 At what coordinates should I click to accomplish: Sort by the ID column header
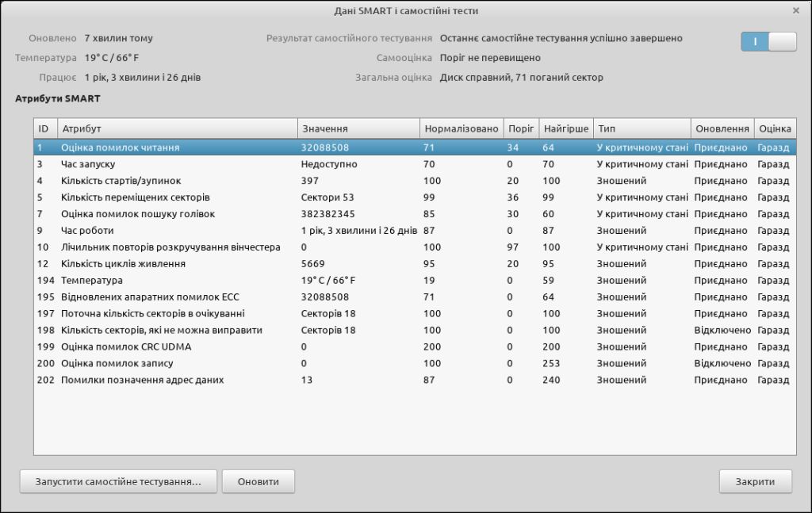click(45, 128)
